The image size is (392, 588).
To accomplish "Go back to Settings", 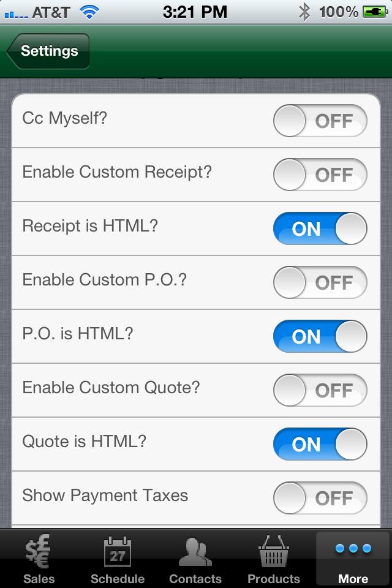I will [x=48, y=51].
